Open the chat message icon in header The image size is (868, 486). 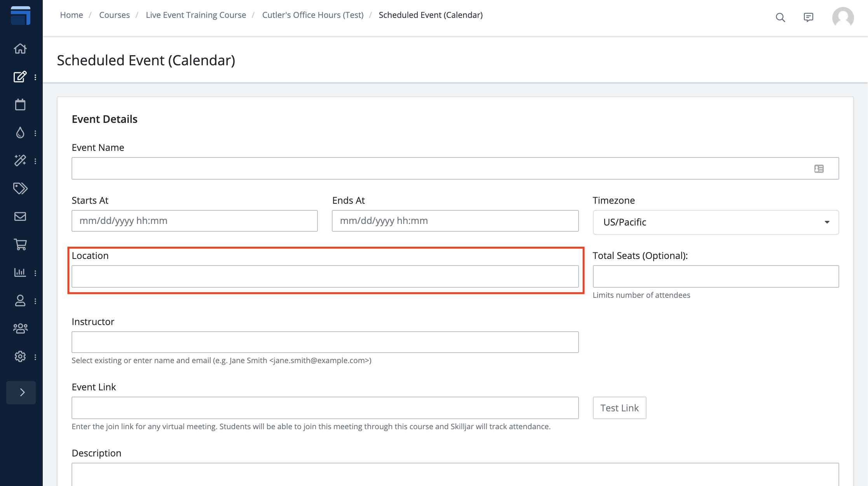click(x=808, y=17)
